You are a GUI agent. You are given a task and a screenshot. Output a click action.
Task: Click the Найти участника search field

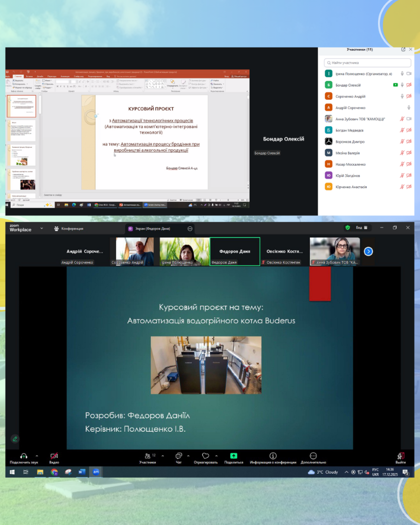pyautogui.click(x=368, y=63)
